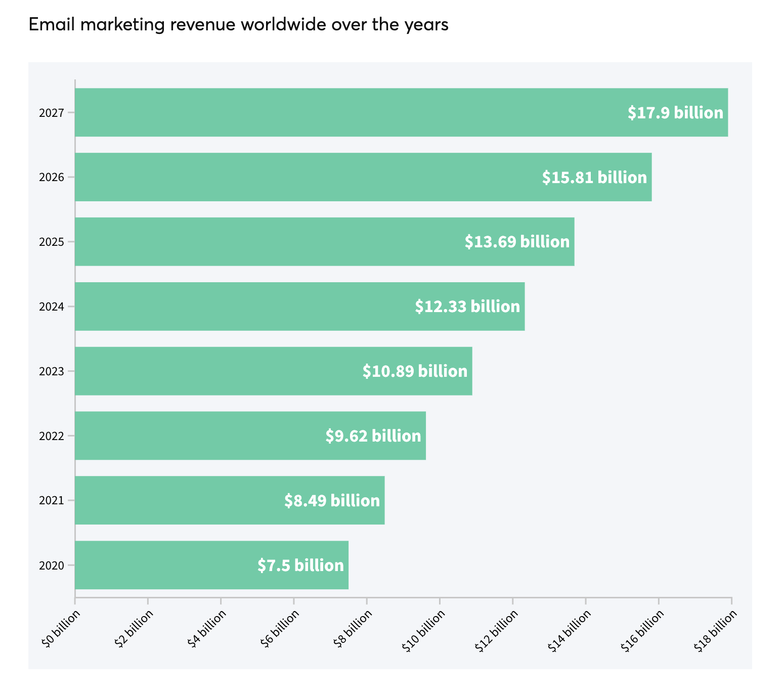Click the 2027 y-axis label
This screenshot has height=697, width=784.
pyautogui.click(x=52, y=113)
